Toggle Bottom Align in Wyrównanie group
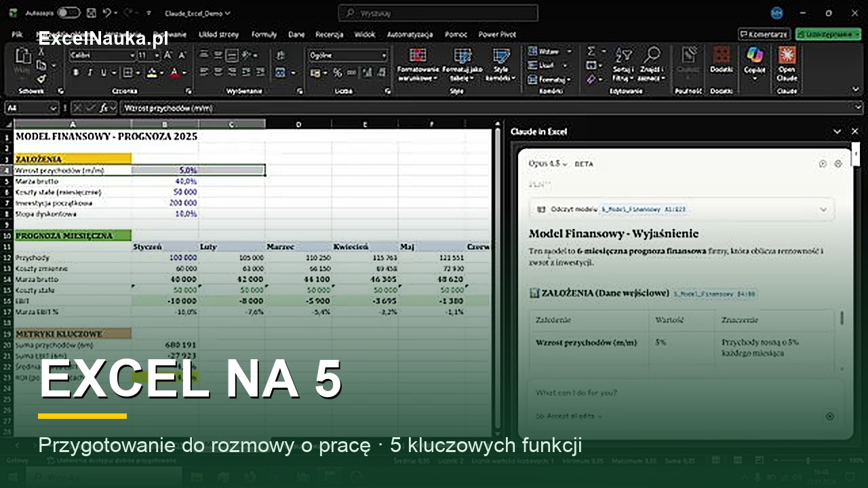Viewport: 868px width, 488px height. coord(233,55)
